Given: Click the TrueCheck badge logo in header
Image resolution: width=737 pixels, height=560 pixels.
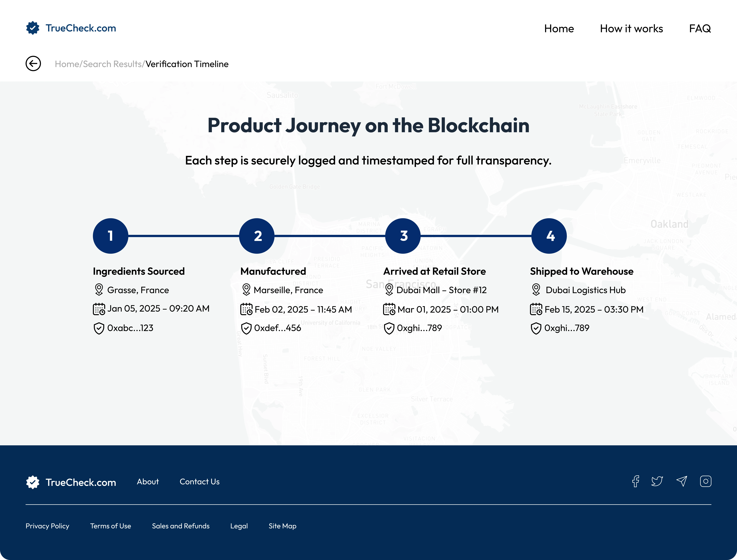Looking at the screenshot, I should tap(33, 28).
